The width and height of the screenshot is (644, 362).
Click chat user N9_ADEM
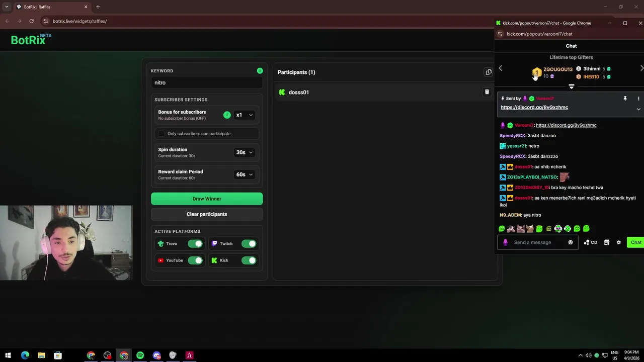coord(510,215)
